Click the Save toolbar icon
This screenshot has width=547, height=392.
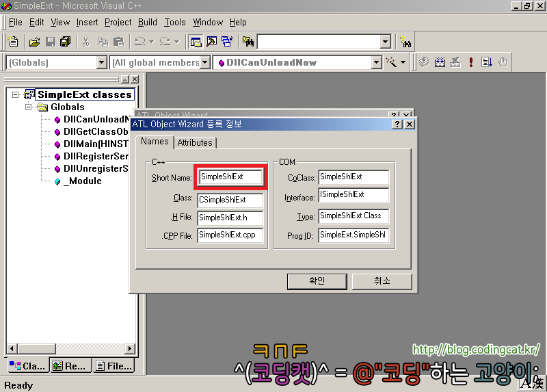point(51,42)
